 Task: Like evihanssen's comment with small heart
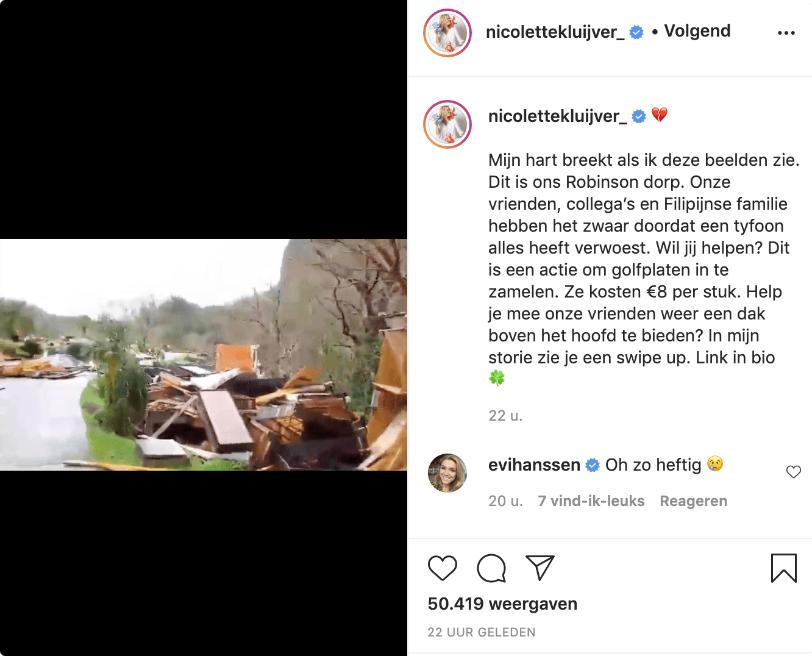click(x=793, y=472)
